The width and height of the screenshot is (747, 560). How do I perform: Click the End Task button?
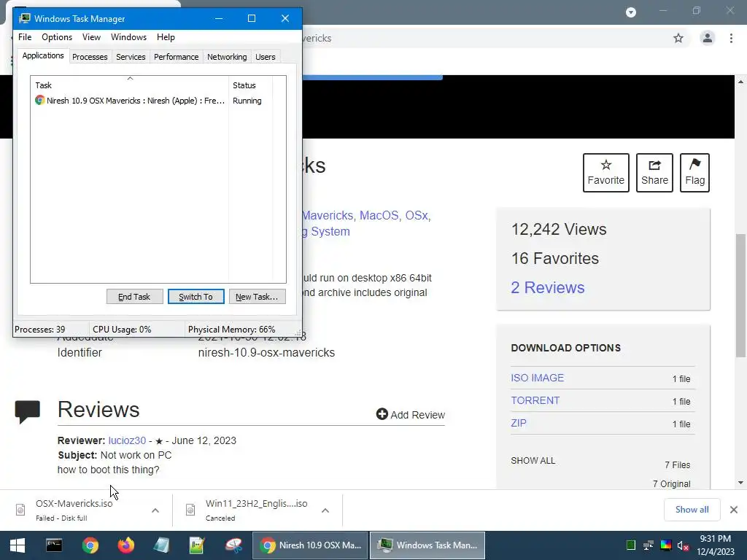pyautogui.click(x=134, y=297)
